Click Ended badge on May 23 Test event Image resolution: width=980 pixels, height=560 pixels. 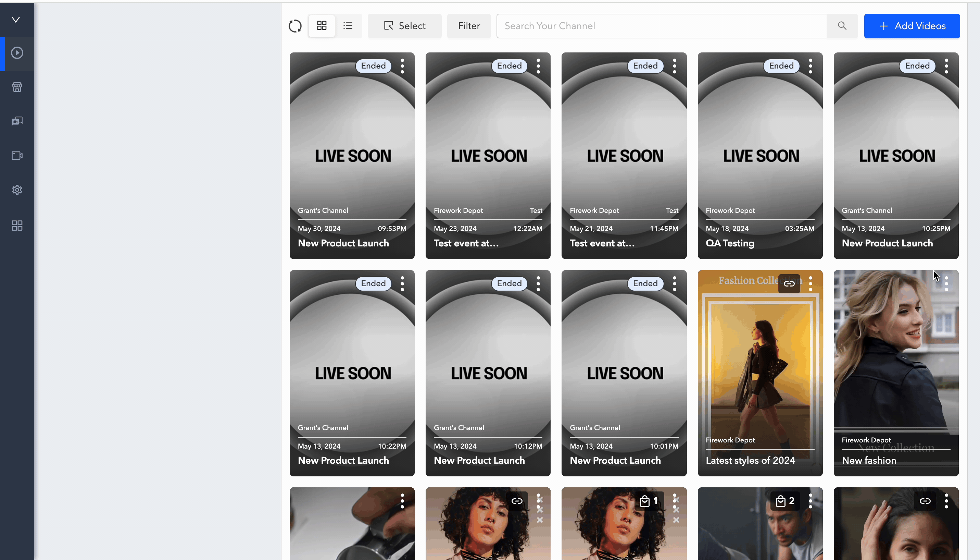tap(509, 66)
